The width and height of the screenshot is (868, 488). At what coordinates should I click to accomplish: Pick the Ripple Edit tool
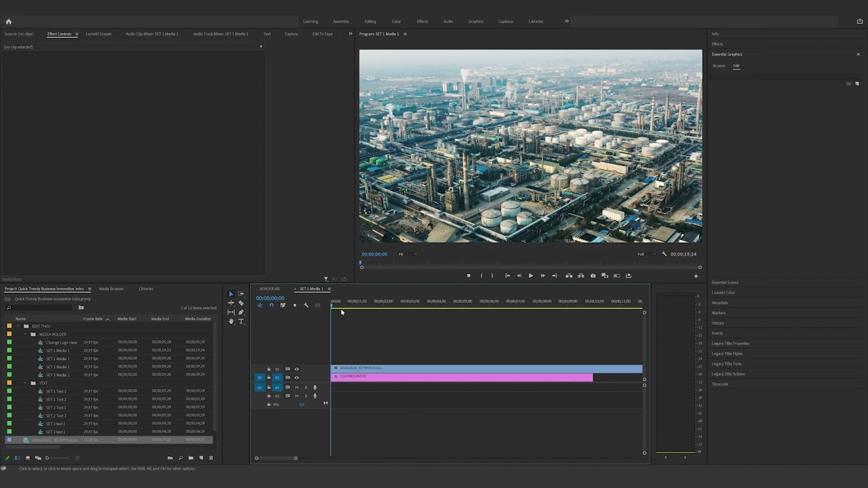[231, 303]
